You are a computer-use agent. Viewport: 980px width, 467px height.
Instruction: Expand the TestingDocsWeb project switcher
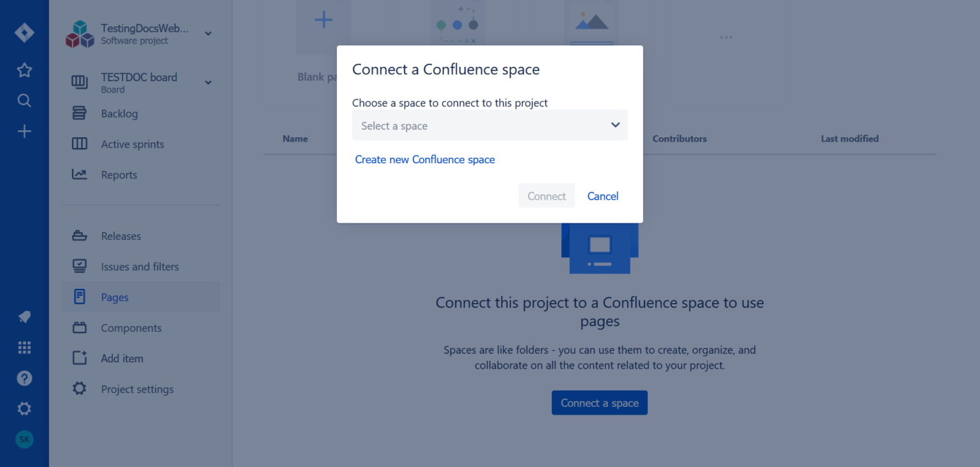(208, 33)
